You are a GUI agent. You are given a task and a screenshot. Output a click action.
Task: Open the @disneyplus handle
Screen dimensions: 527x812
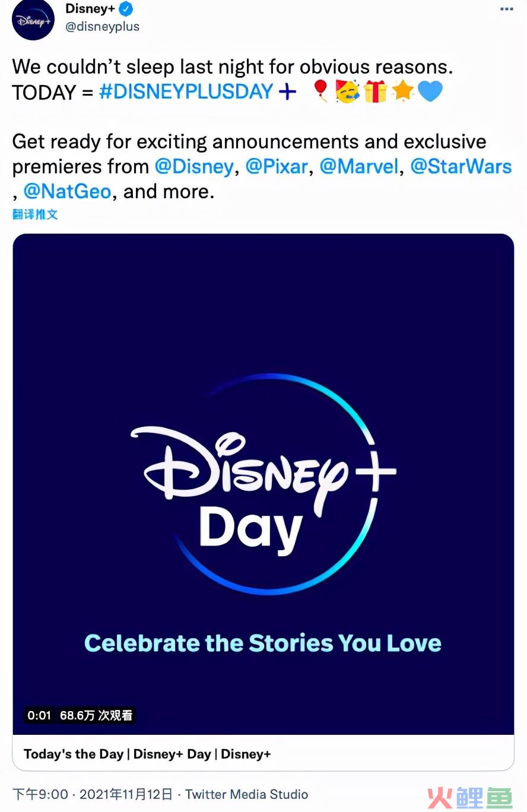pyautogui.click(x=102, y=27)
